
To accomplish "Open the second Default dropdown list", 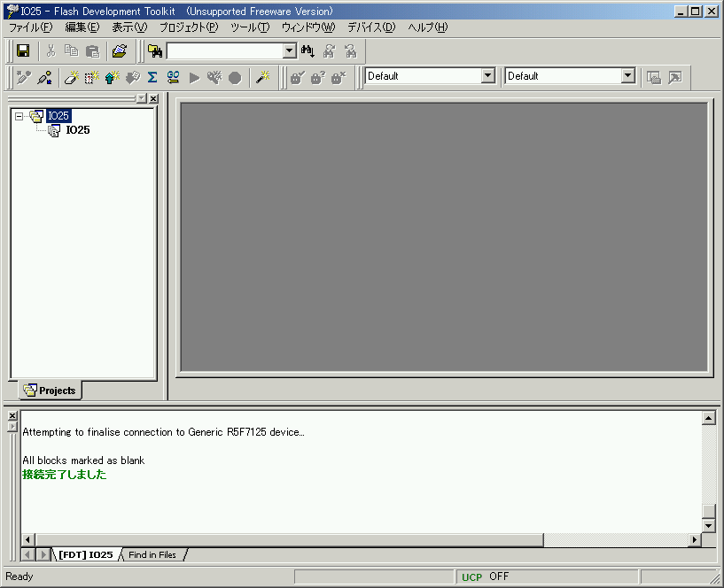I will click(627, 76).
